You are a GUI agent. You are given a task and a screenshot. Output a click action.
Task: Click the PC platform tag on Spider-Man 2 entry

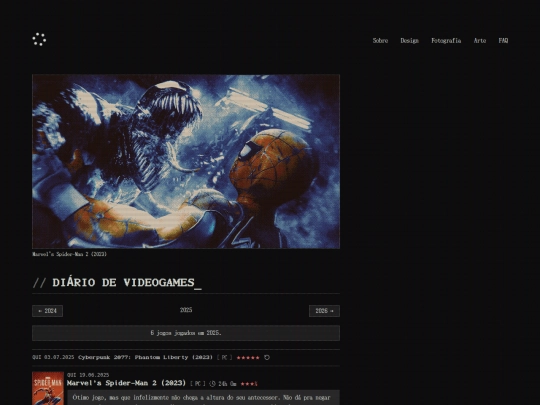[x=198, y=384]
